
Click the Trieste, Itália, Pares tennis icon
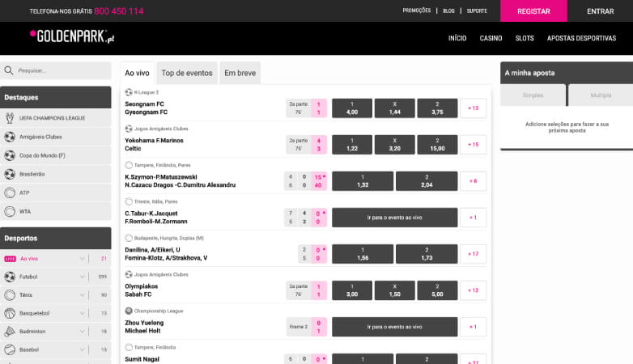click(129, 201)
